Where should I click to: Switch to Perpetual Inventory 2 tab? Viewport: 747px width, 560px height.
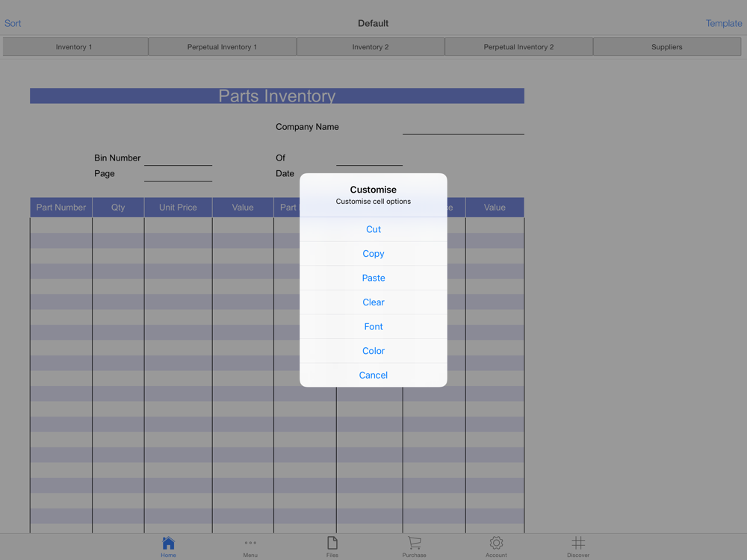(x=518, y=46)
